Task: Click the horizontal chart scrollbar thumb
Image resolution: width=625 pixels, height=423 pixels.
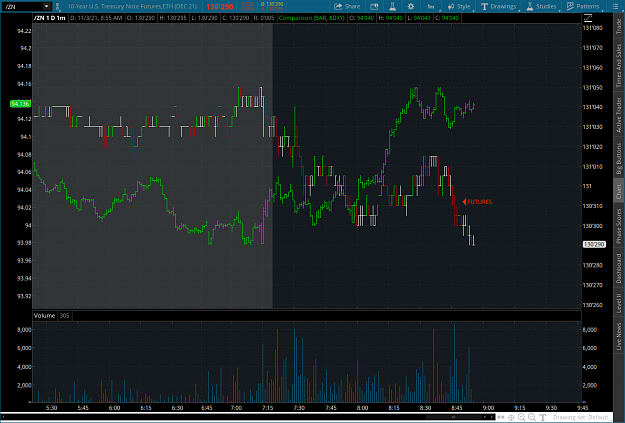Action: pos(453,417)
